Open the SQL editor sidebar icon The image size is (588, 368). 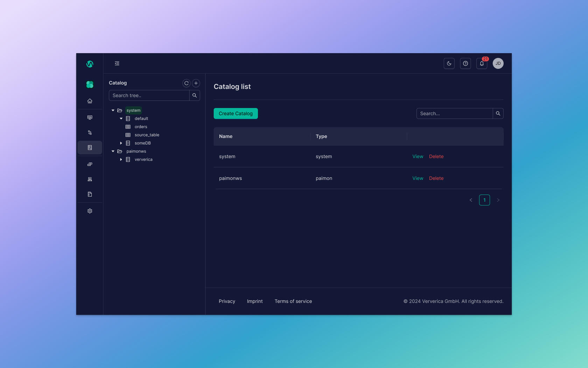click(x=90, y=117)
